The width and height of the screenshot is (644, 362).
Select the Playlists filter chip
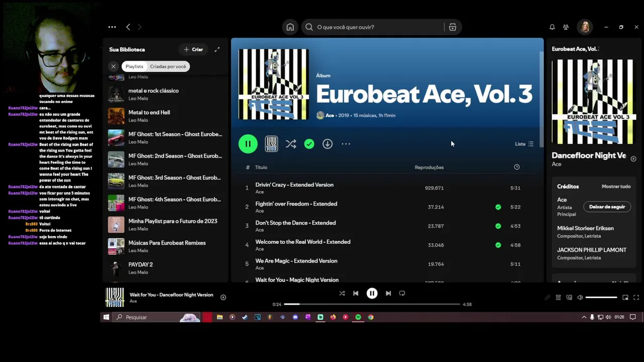coord(134,66)
